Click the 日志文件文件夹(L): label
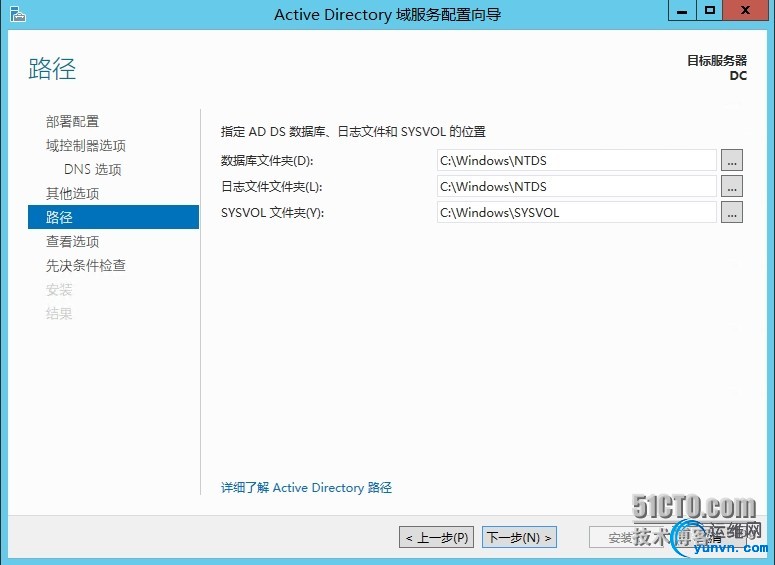The width and height of the screenshot is (775, 565). (x=271, y=187)
